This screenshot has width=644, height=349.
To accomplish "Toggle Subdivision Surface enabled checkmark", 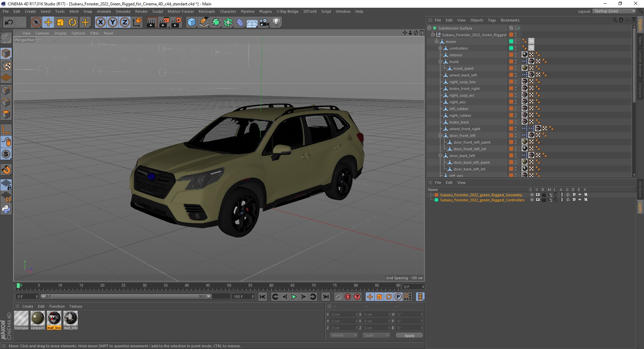I will [x=519, y=28].
